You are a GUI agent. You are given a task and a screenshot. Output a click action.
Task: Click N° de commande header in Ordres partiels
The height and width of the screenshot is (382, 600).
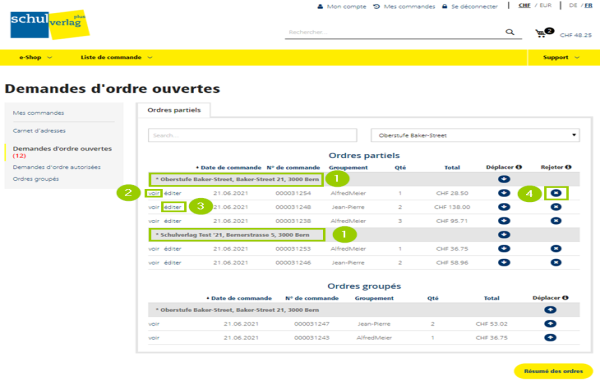point(293,168)
